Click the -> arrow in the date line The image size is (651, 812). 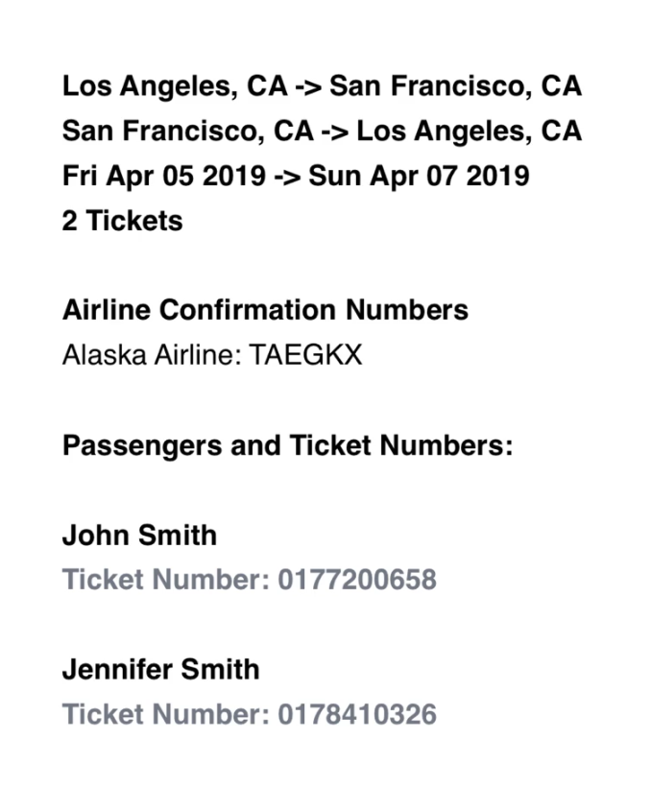[287, 178]
